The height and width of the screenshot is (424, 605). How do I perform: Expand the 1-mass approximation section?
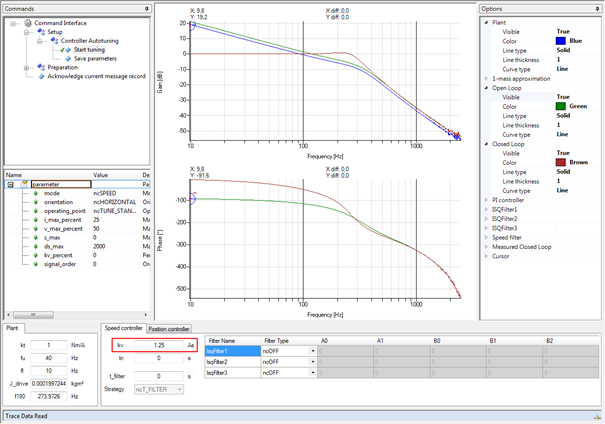click(x=486, y=79)
